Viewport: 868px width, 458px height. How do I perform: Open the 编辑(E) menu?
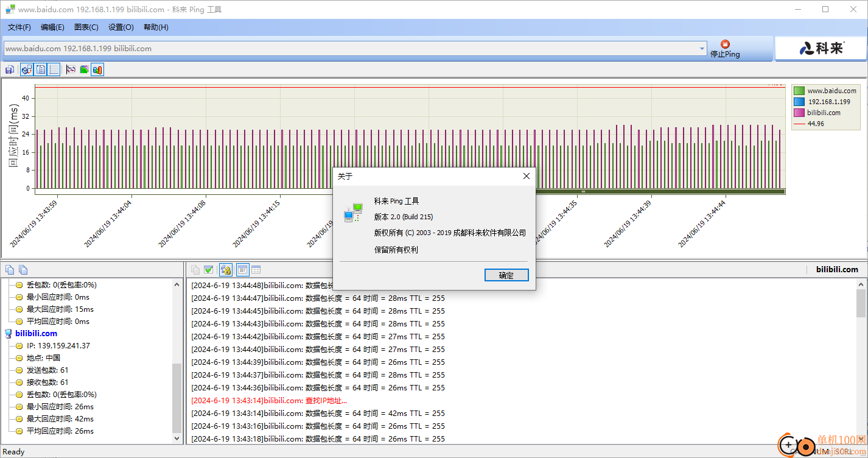52,27
